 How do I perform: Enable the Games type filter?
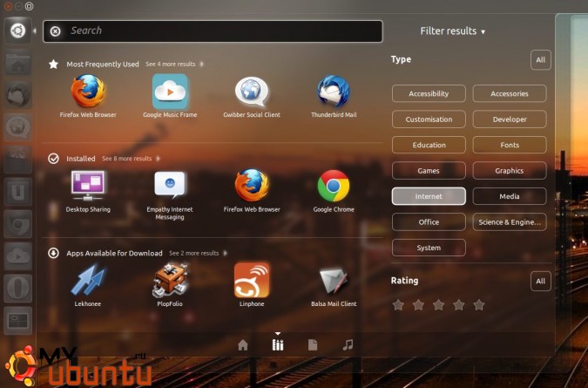tap(429, 171)
